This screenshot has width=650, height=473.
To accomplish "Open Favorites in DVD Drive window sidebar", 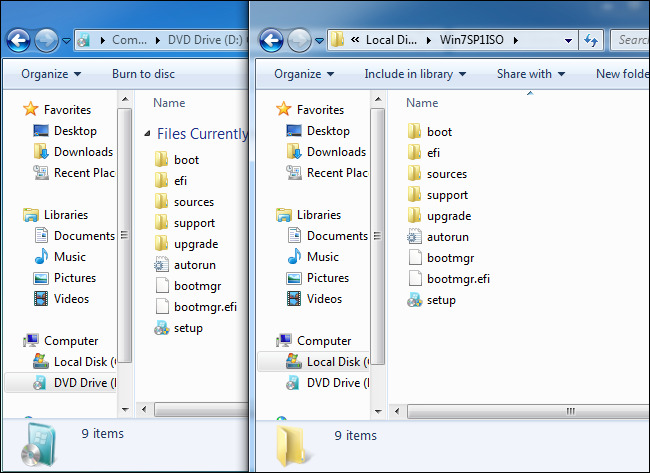I will click(x=57, y=109).
